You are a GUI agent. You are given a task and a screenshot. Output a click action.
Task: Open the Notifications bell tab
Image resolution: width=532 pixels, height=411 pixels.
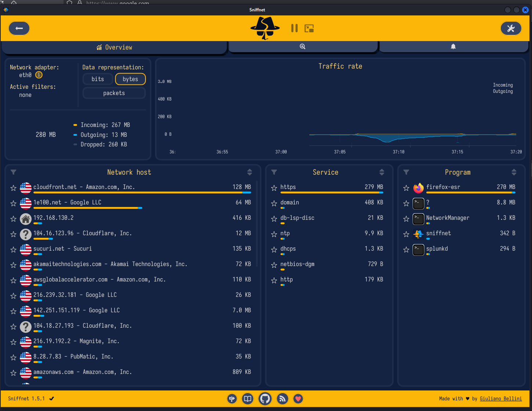pyautogui.click(x=453, y=47)
